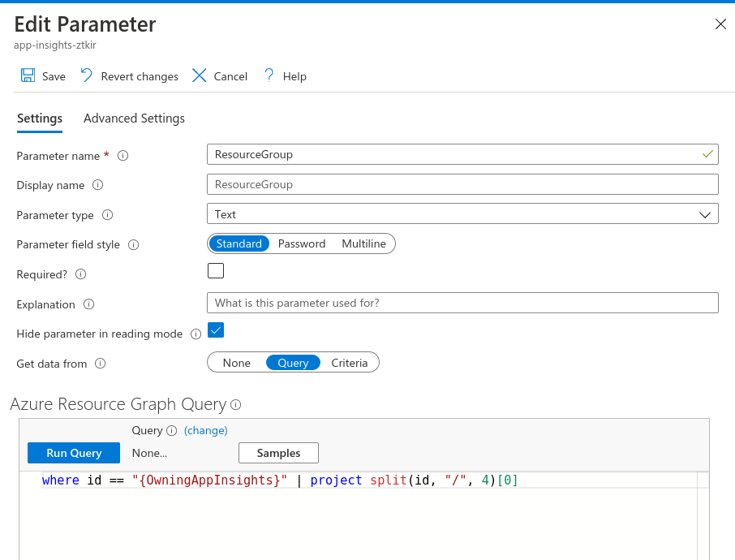
Task: Click info icon beside Azure Resource Graph Query
Action: (x=236, y=404)
